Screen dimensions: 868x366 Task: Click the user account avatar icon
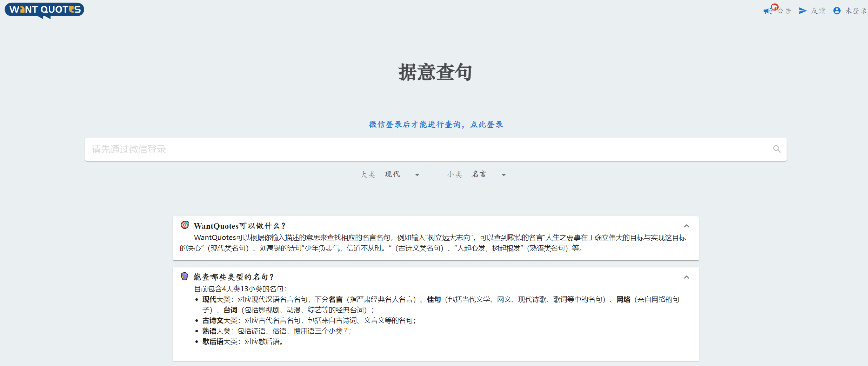tap(837, 11)
